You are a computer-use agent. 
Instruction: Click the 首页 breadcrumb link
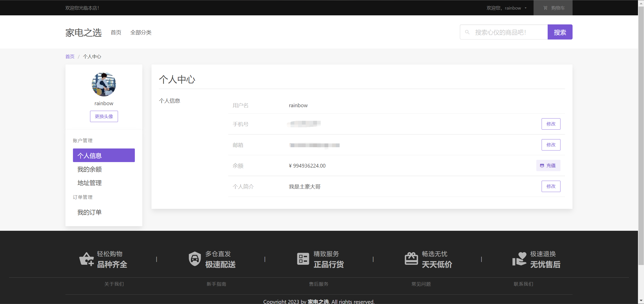tap(70, 57)
